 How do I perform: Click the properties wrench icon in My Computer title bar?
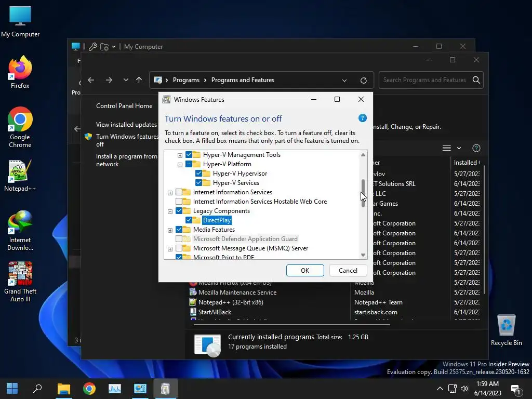[93, 46]
